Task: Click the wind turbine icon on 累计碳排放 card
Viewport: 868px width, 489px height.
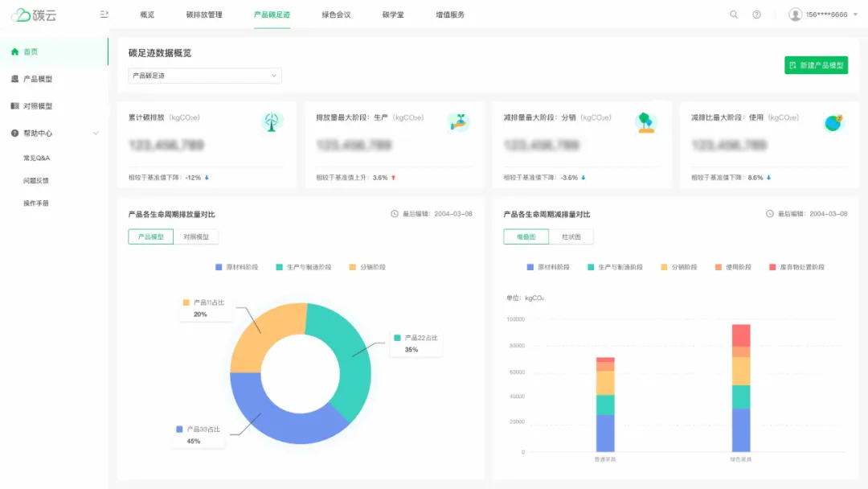Action: tap(272, 122)
